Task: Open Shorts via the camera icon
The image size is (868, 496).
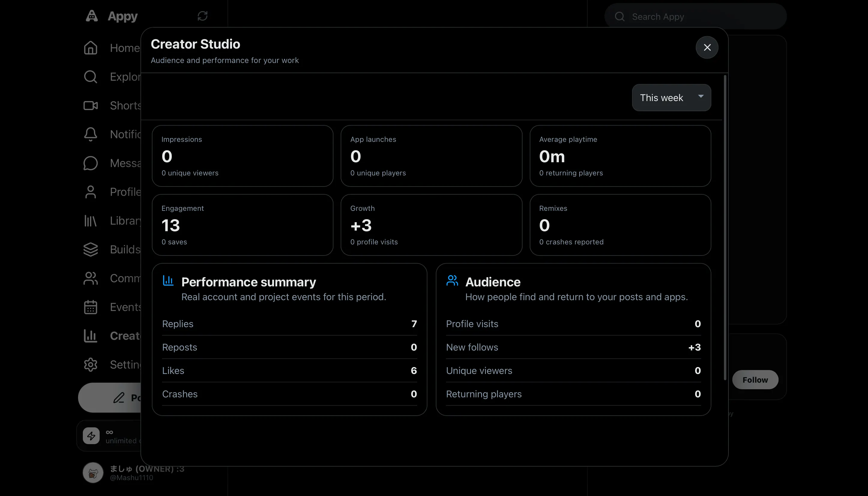Action: point(90,106)
